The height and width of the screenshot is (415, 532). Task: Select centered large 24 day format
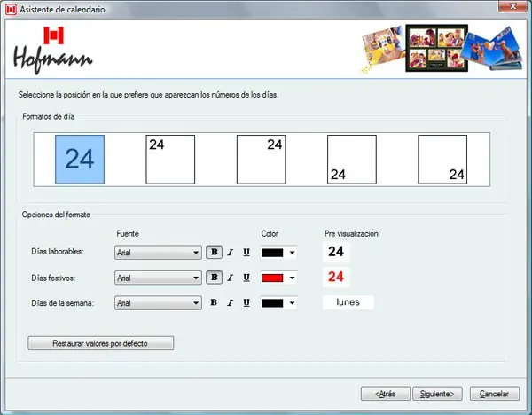click(x=80, y=160)
